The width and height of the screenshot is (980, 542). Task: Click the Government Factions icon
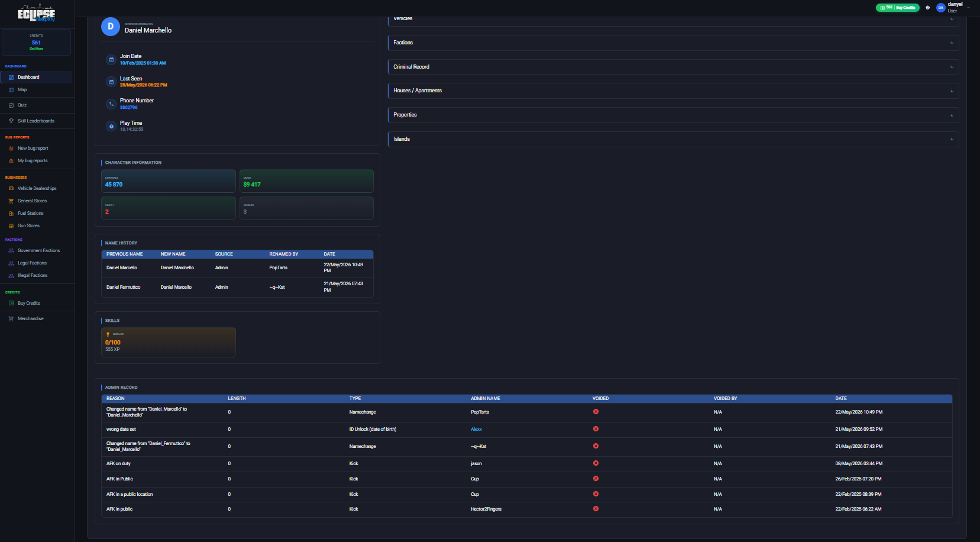11,251
